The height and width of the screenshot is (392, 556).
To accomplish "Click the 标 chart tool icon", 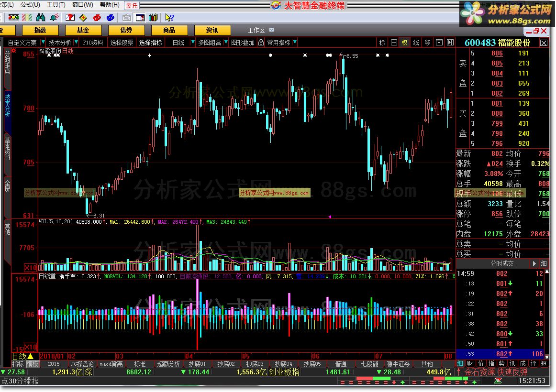I will [x=382, y=43].
